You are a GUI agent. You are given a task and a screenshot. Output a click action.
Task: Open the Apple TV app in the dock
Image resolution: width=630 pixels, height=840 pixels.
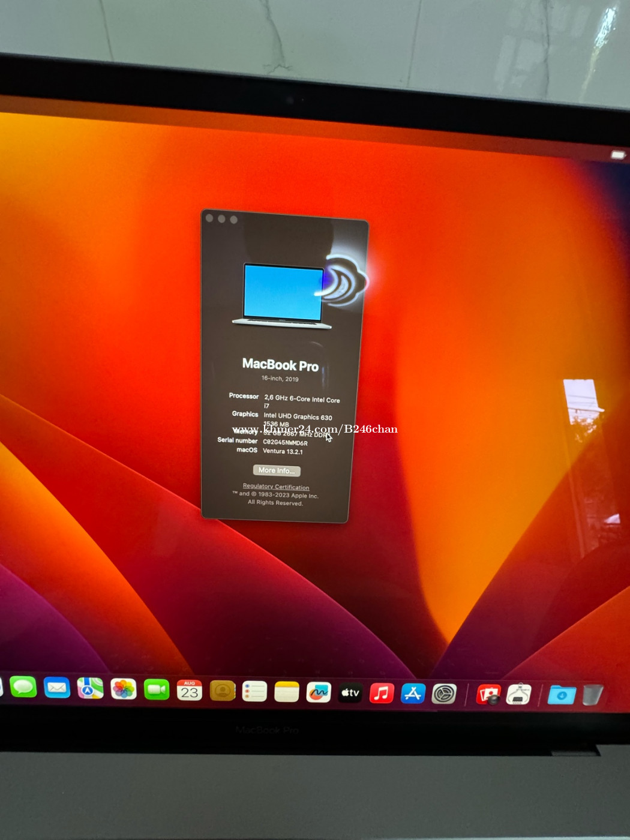(350, 693)
